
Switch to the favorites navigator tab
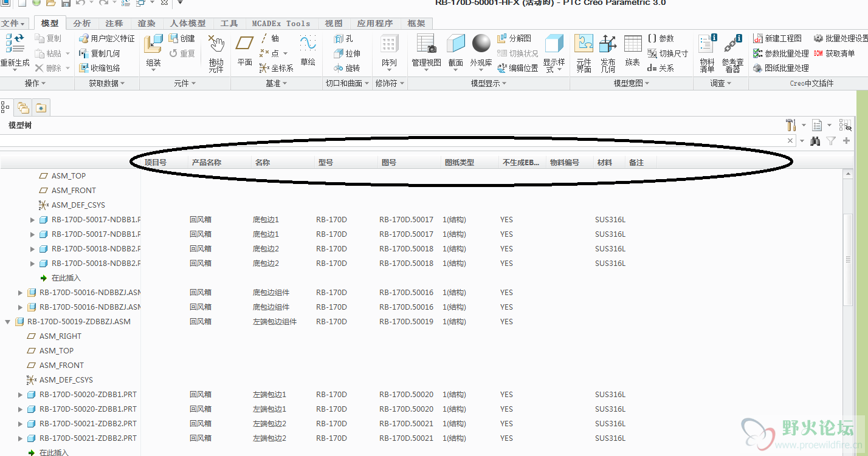point(41,108)
